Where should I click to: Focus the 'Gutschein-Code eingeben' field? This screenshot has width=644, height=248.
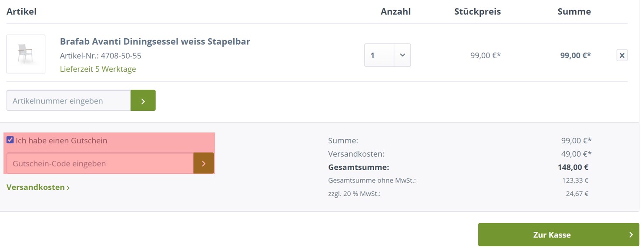[100, 164]
